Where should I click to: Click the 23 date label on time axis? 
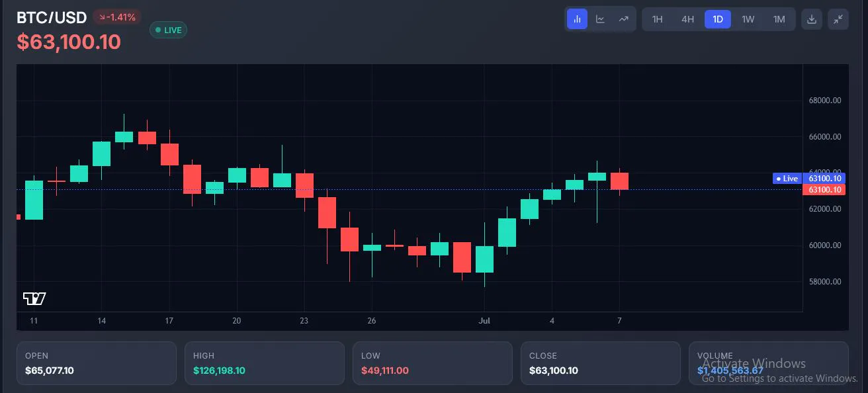pyautogui.click(x=304, y=321)
